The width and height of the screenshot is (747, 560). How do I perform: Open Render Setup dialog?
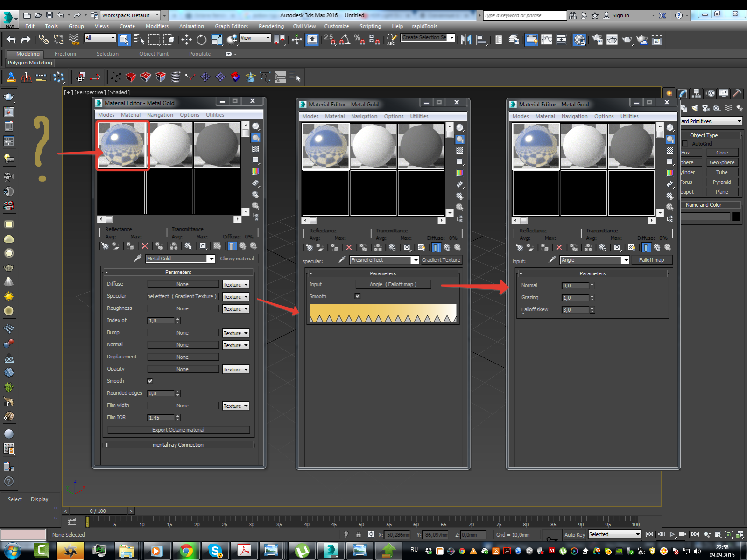(x=597, y=40)
